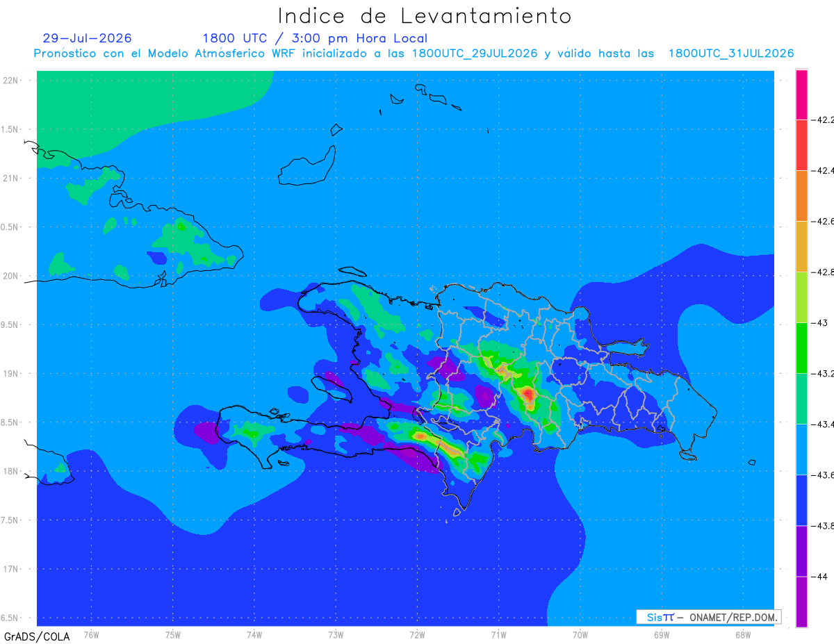Click the colorbar value '-44'

pyautogui.click(x=821, y=577)
